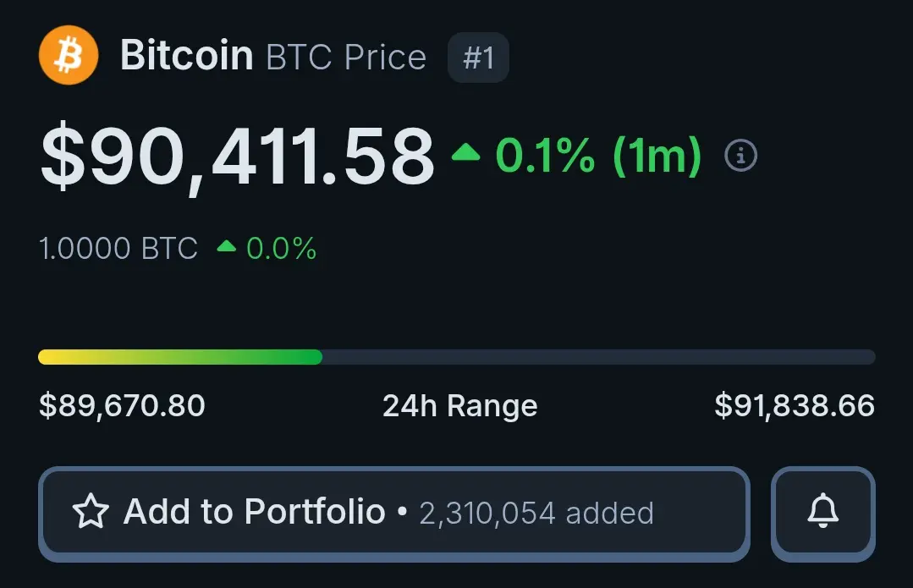913x588 pixels.
Task: Click the $90,411.58 current price
Action: pos(237,157)
